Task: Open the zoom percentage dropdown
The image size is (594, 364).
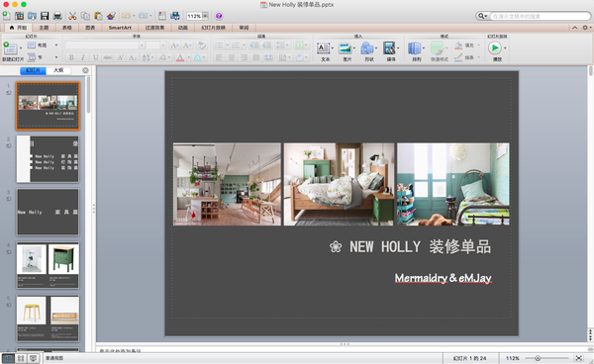Action: [205, 16]
